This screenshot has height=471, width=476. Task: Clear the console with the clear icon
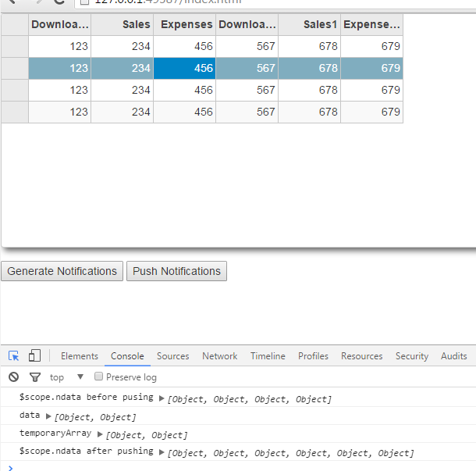click(13, 377)
